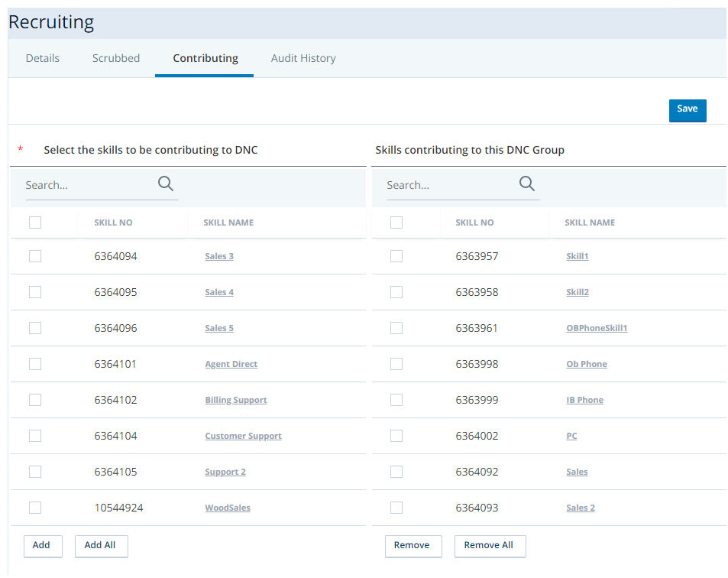This screenshot has width=728, height=578.
Task: Click the search magnifier in the contributing skills list
Action: tap(526, 184)
